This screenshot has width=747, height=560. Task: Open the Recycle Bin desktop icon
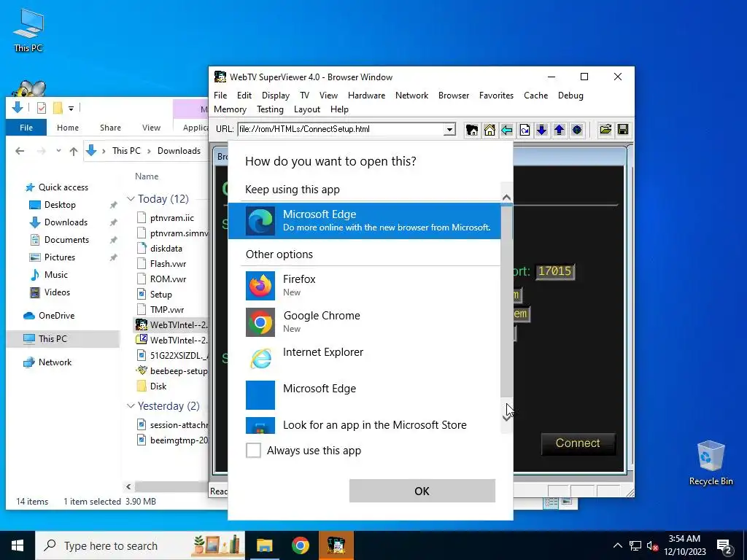(711, 463)
